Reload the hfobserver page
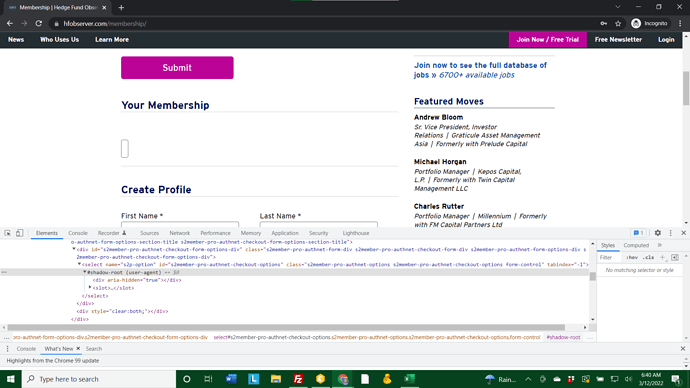 click(x=39, y=23)
